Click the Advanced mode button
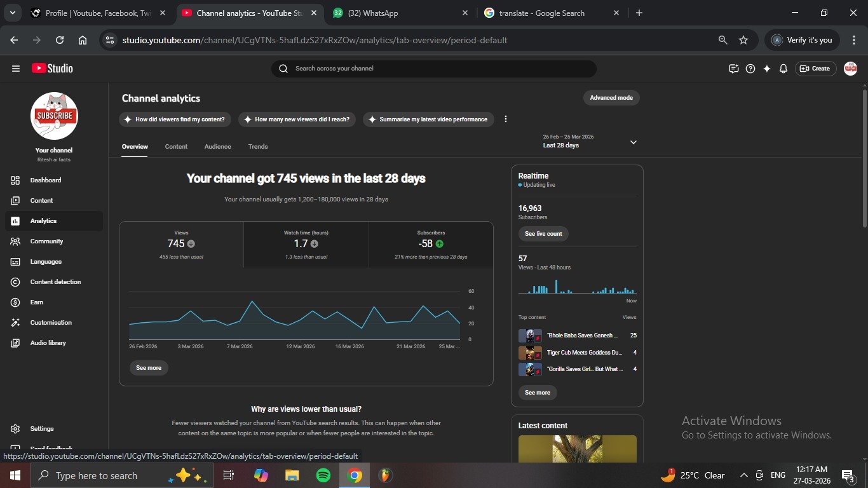 611,98
